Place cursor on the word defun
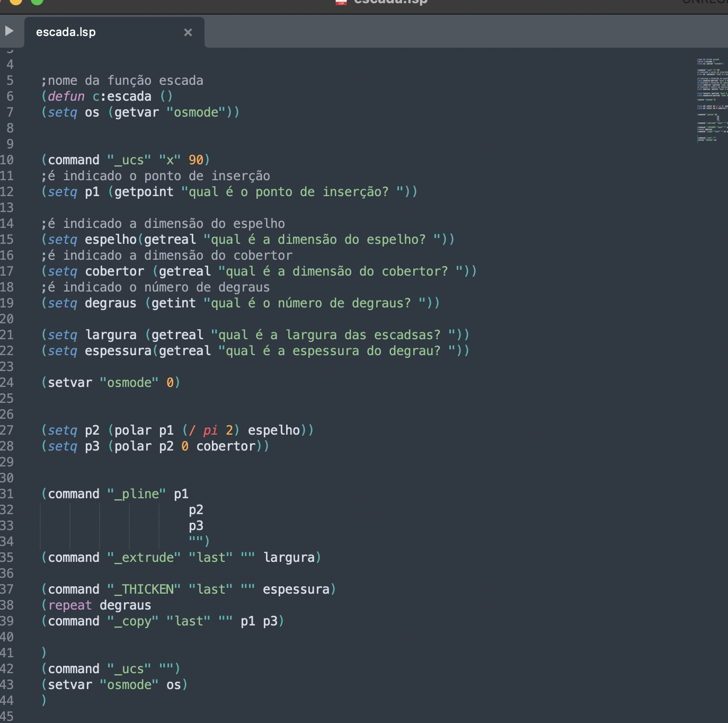Viewport: 728px width, 723px height. point(66,96)
